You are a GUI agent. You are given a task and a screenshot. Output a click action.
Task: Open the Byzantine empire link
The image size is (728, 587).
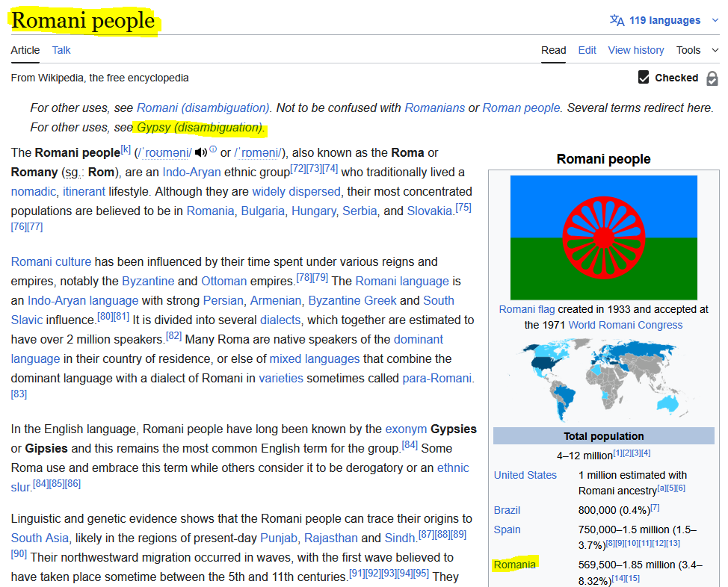(x=148, y=282)
